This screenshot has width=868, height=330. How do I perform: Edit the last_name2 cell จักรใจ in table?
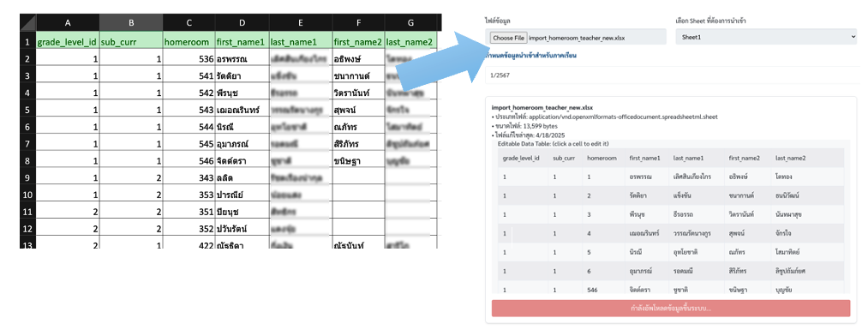coord(787,233)
